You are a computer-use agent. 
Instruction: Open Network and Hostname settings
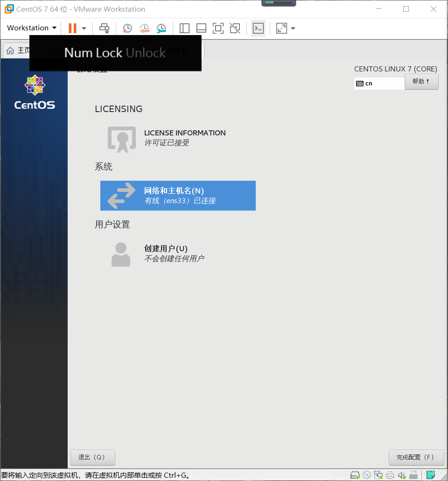click(x=178, y=195)
